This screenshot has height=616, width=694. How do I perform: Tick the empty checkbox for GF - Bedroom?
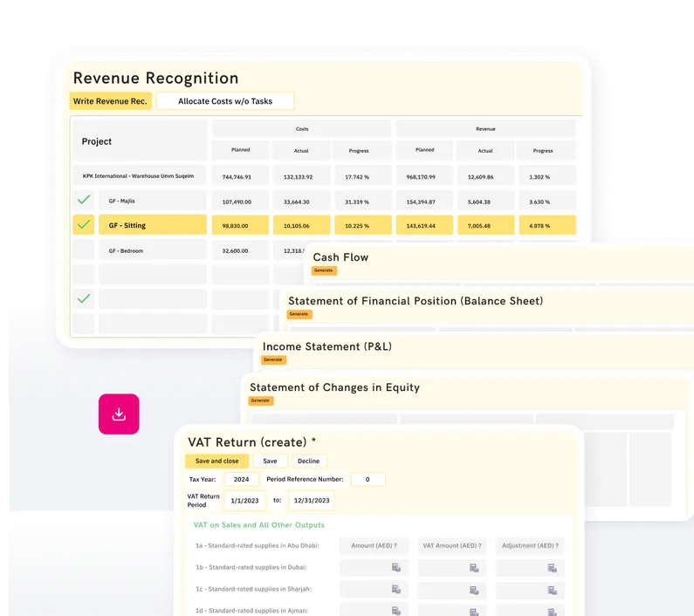[x=84, y=250]
